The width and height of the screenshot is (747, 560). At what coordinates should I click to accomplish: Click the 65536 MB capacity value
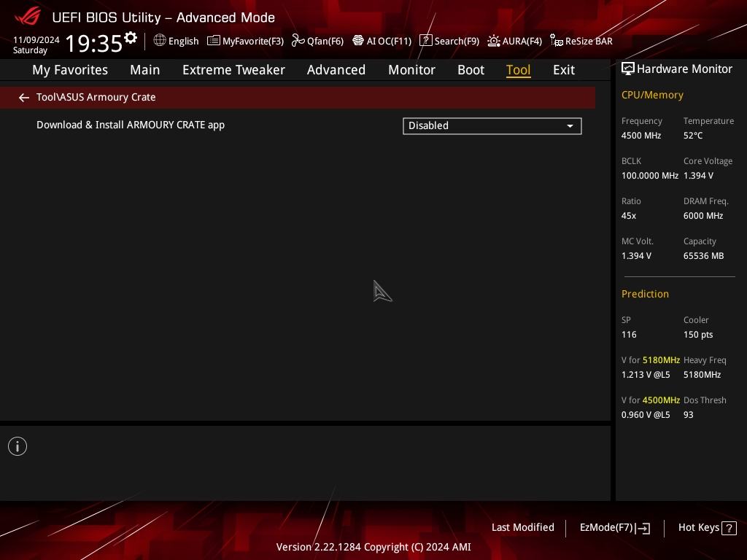[704, 256]
